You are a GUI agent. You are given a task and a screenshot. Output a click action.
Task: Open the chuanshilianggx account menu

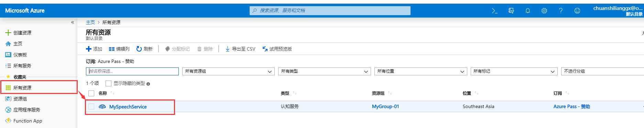[x=618, y=11]
